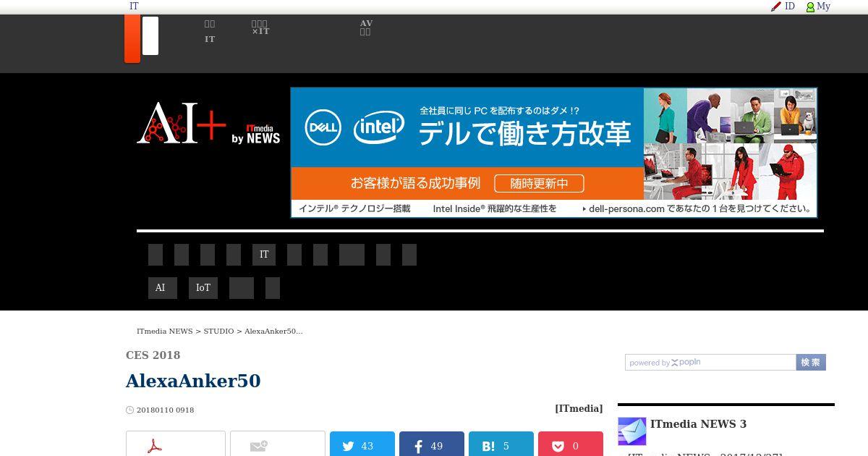This screenshot has width=868, height=456.
Task: Click the AI+ by ITmedia NEWS logo
Action: 208,123
